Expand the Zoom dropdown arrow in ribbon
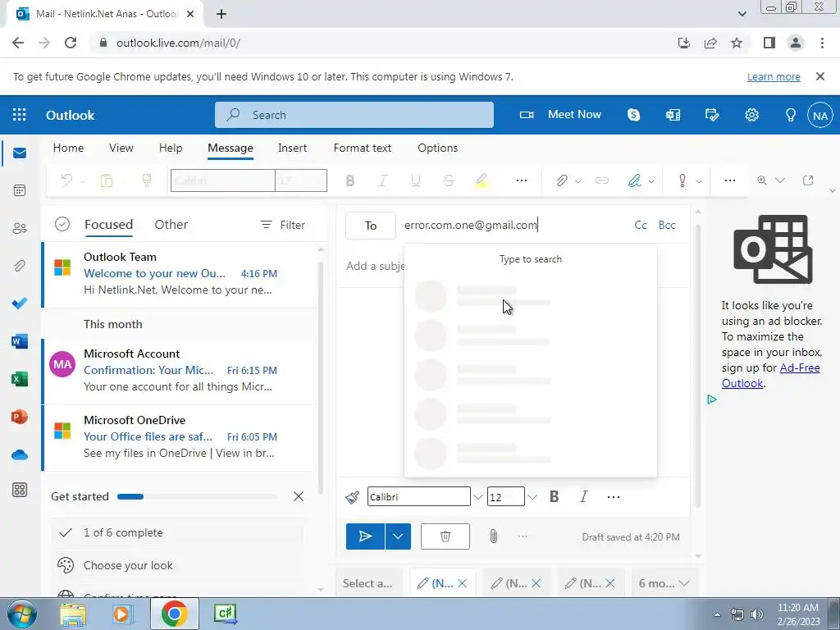840x630 pixels. tap(780, 180)
